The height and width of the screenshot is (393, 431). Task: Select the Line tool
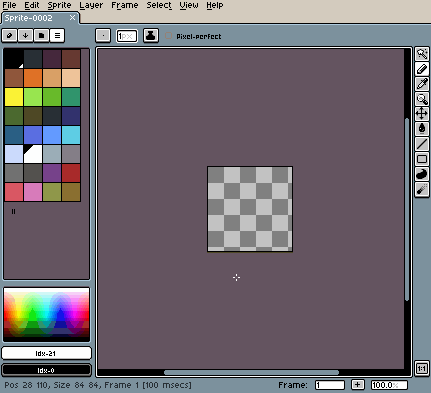click(422, 144)
